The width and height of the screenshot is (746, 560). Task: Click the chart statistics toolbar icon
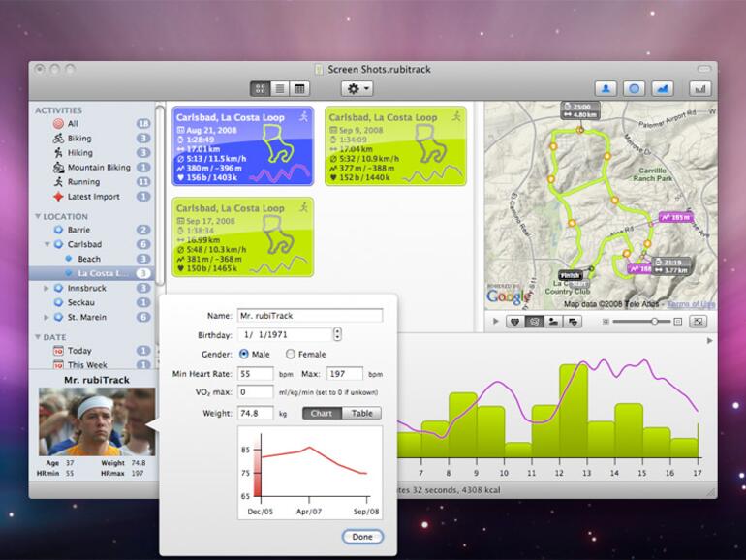pos(699,88)
